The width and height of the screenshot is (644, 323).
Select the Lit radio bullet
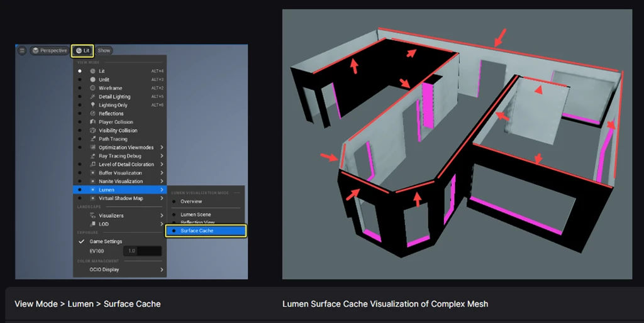pyautogui.click(x=80, y=71)
